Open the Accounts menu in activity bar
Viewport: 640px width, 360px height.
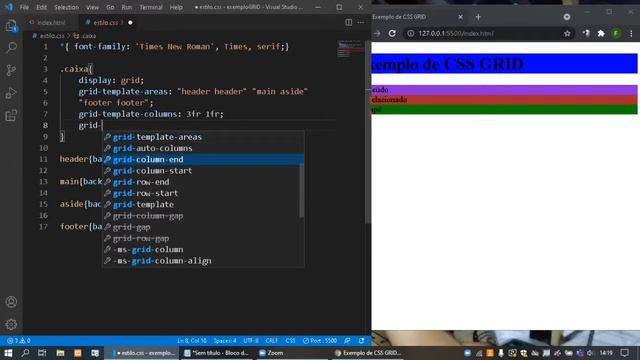point(11,302)
